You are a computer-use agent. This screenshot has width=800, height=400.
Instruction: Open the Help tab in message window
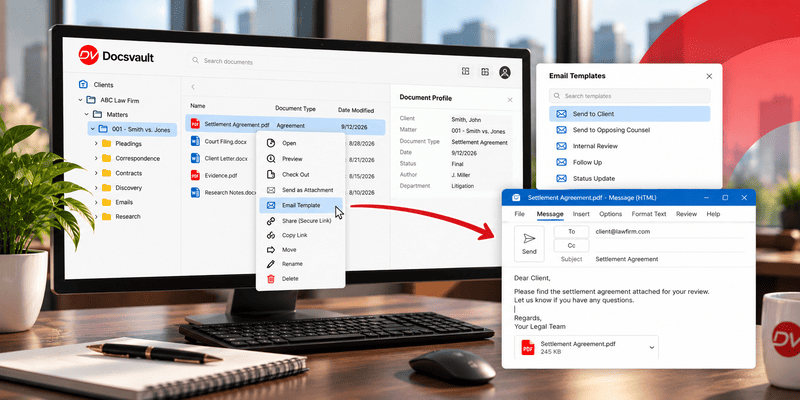[x=713, y=214]
